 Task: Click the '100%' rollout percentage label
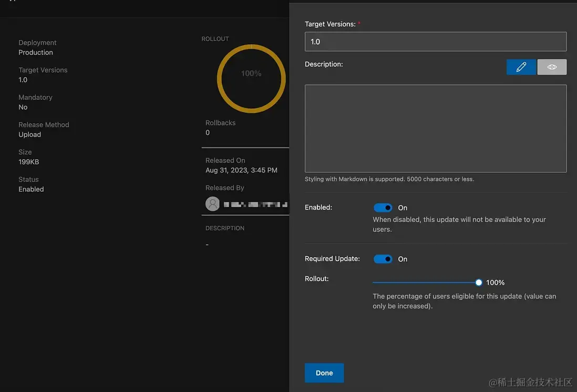(496, 283)
